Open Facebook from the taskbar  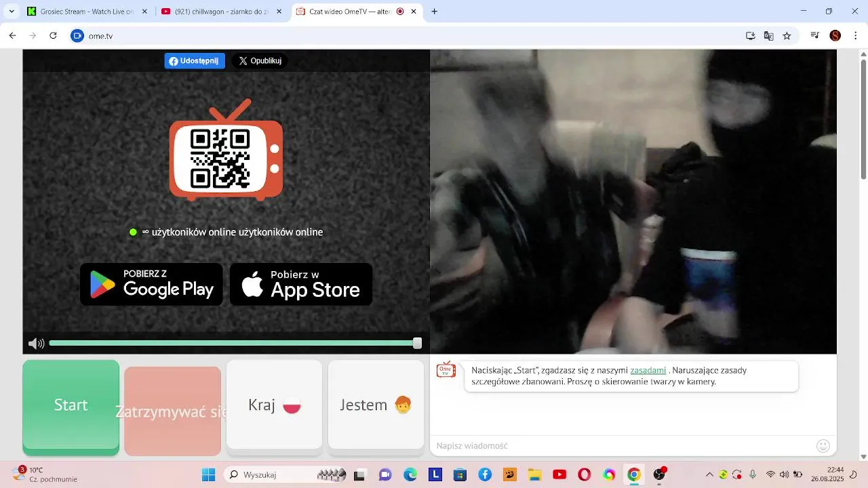point(485,474)
